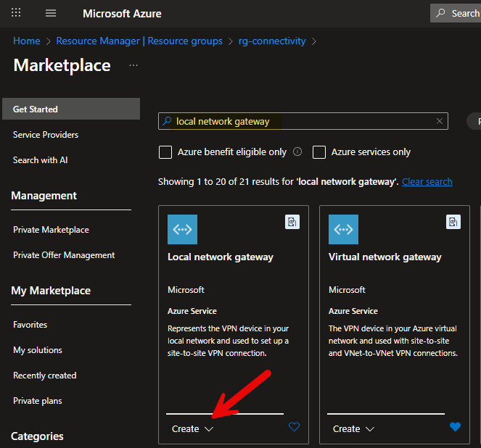Click Clear search link

pos(427,182)
